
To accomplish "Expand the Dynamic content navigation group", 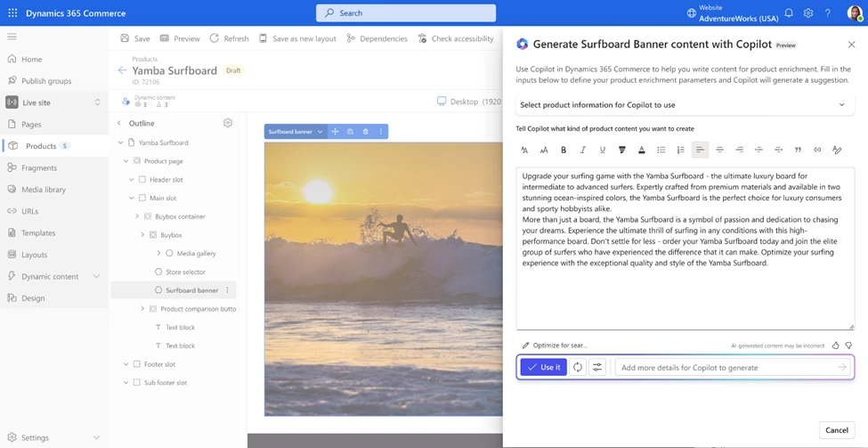I will tap(96, 276).
